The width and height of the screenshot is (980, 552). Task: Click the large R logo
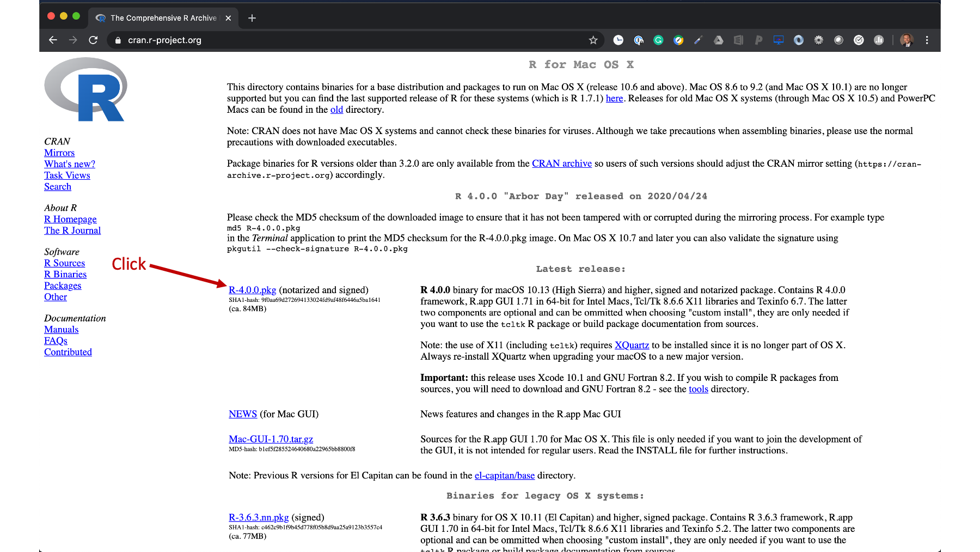86,90
